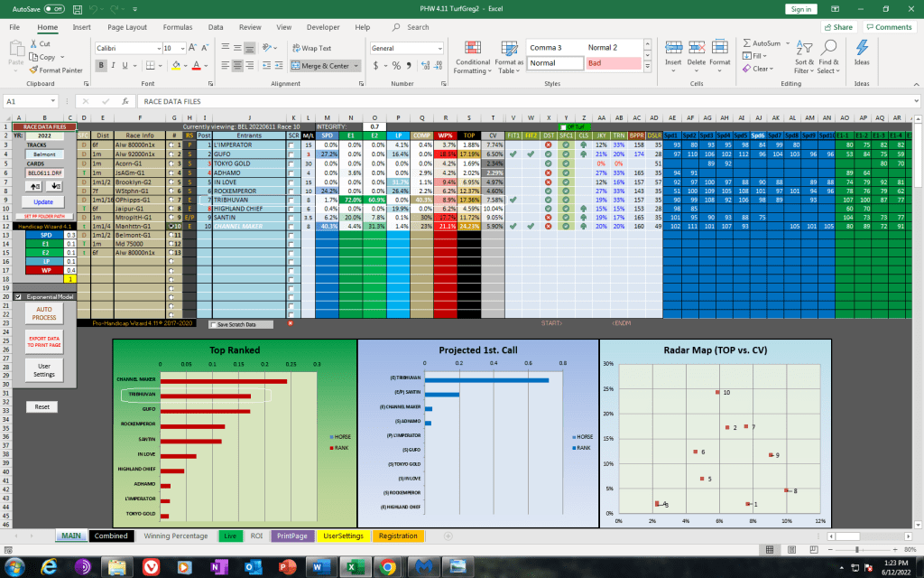Expand the General number format dropdown
Image resolution: width=924 pixels, height=578 pixels.
coord(428,48)
